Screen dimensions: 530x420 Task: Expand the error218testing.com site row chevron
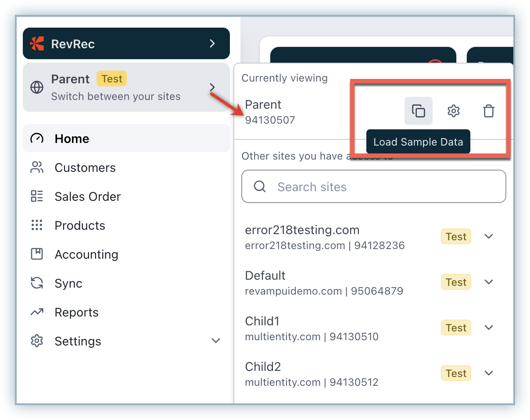(x=489, y=236)
